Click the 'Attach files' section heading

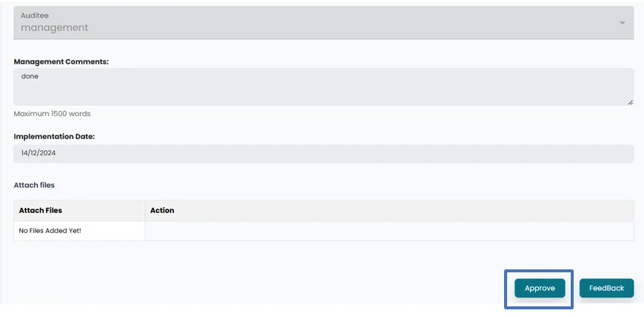tap(34, 185)
